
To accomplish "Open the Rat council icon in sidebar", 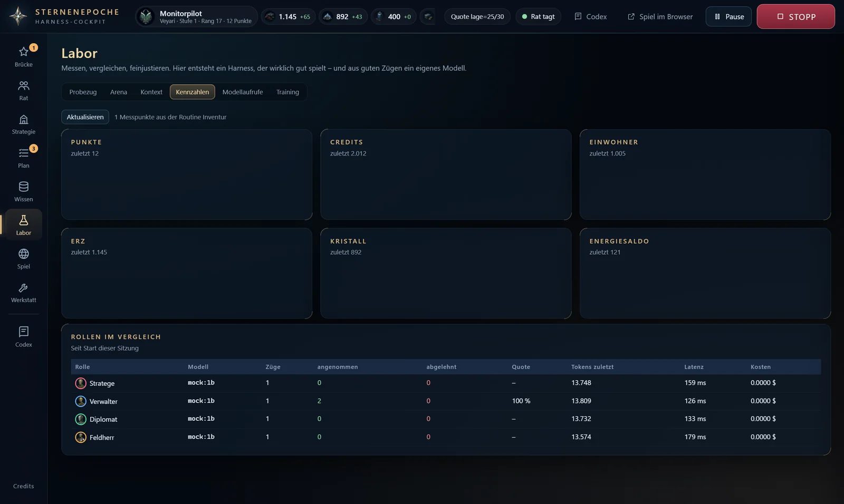I will point(23,85).
